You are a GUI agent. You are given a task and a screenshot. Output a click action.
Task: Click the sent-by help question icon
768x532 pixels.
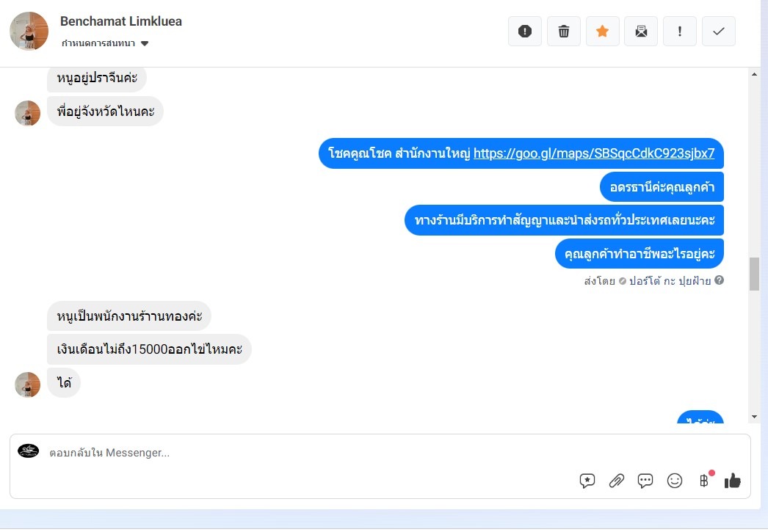pyautogui.click(x=719, y=280)
